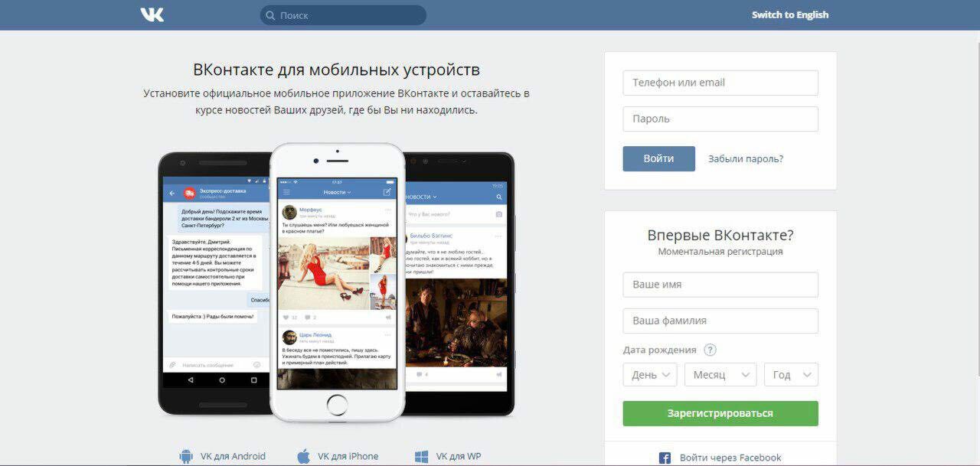Switch language via Switch to English
This screenshot has height=466, width=980.
(x=790, y=15)
